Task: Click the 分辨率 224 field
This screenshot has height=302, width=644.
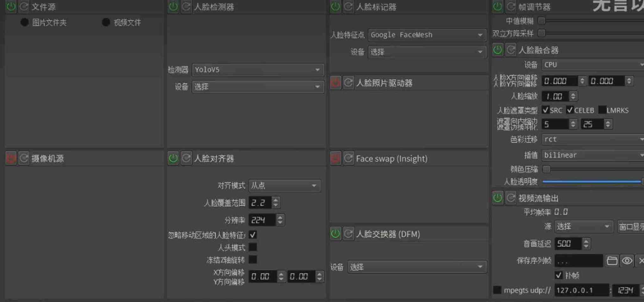Action: coord(262,220)
